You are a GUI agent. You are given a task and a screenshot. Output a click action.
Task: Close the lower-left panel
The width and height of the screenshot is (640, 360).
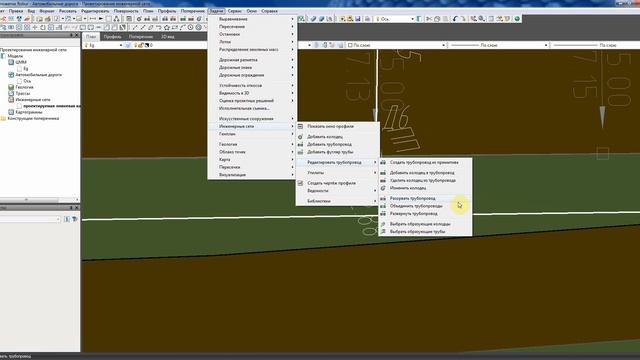(76, 208)
